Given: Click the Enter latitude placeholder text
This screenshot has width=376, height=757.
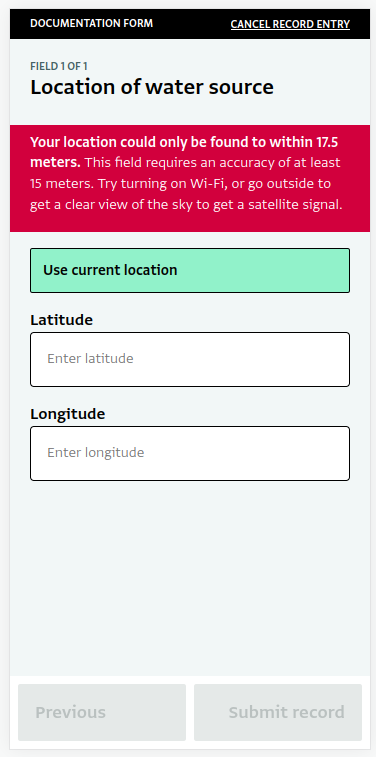Looking at the screenshot, I should (90, 359).
